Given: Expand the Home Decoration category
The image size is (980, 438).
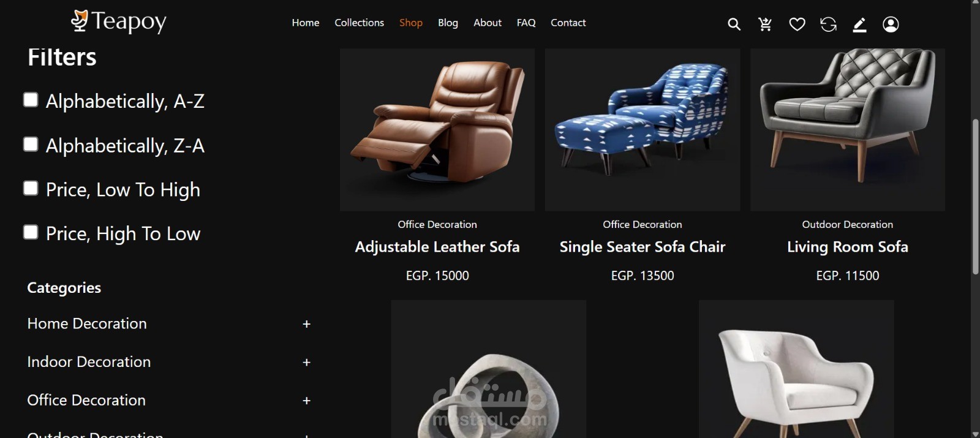Looking at the screenshot, I should (x=306, y=324).
